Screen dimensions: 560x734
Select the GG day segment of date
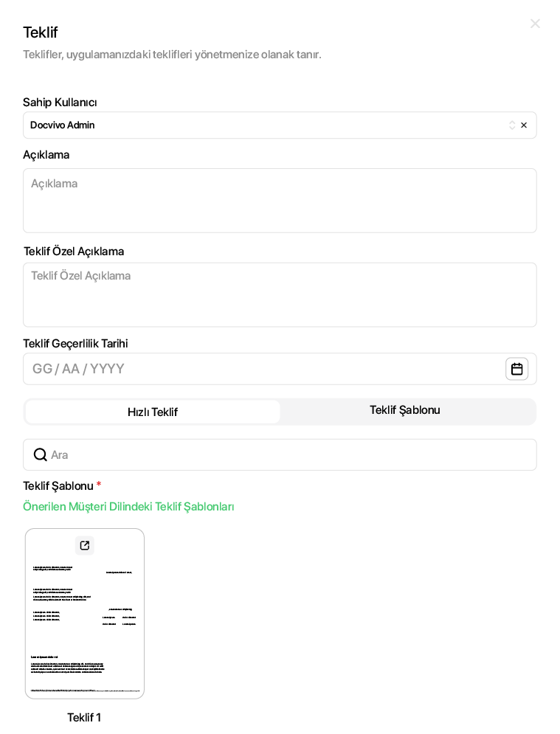(42, 369)
